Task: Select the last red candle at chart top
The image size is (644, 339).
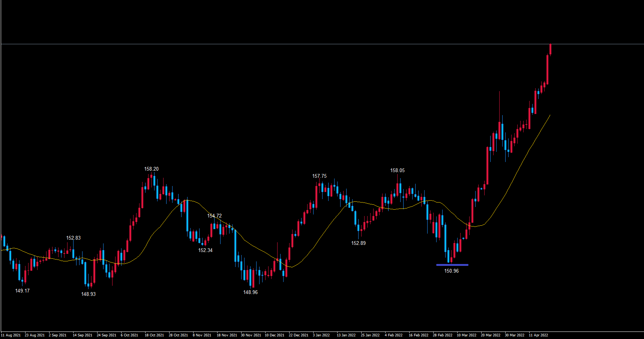Action: (550, 49)
